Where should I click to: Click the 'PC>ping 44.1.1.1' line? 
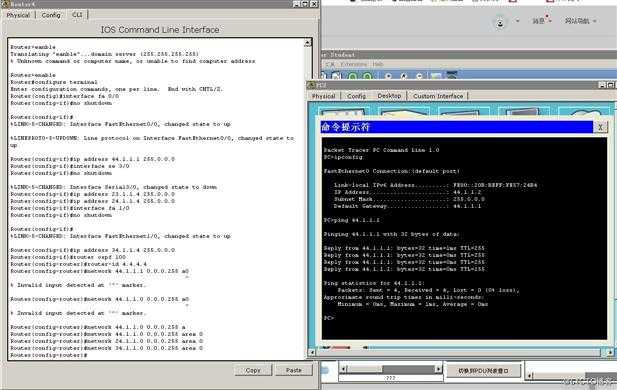pos(351,220)
